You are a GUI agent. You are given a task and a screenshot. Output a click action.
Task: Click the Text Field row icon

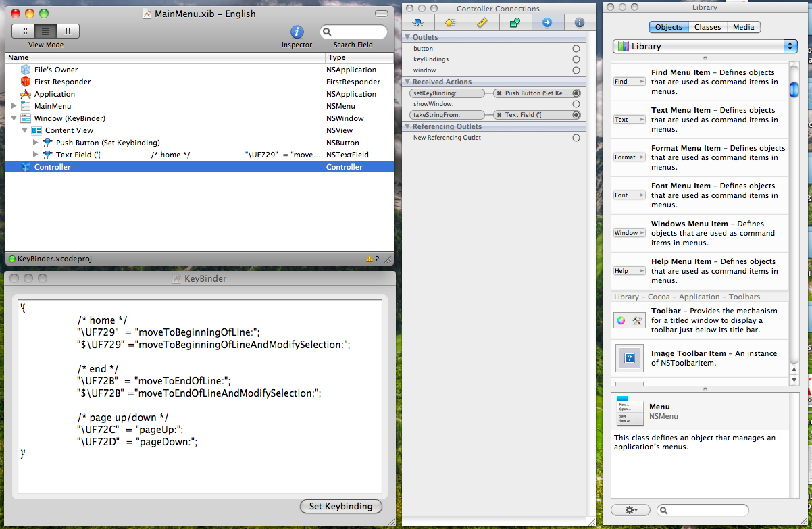click(47, 155)
